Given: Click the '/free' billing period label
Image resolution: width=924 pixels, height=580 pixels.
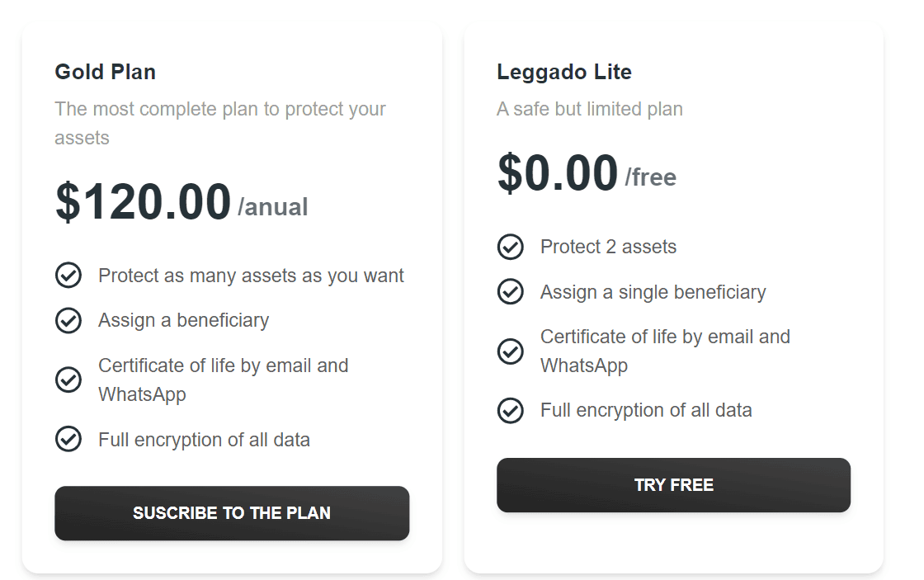Looking at the screenshot, I should (652, 177).
